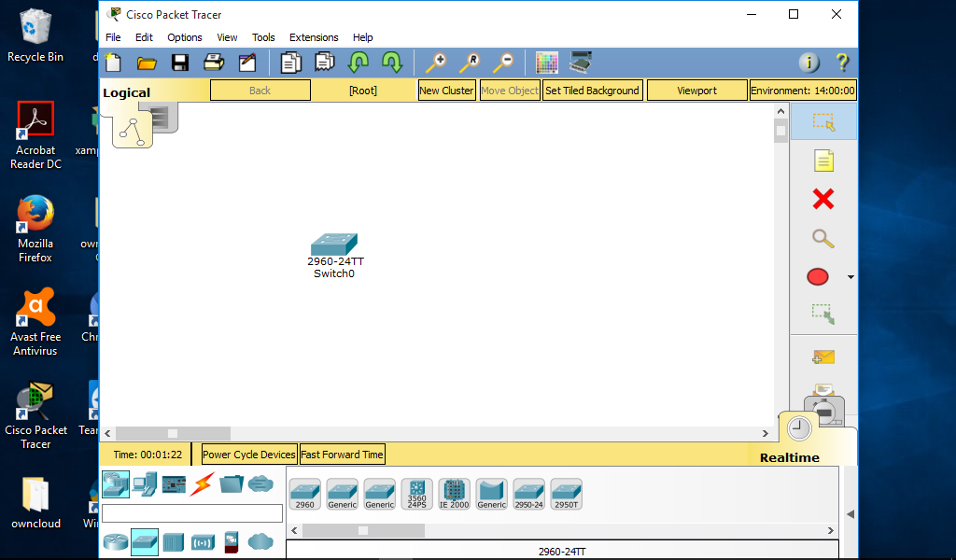This screenshot has width=956, height=560.
Task: Click the Paste toolbar icon
Action: [325, 63]
